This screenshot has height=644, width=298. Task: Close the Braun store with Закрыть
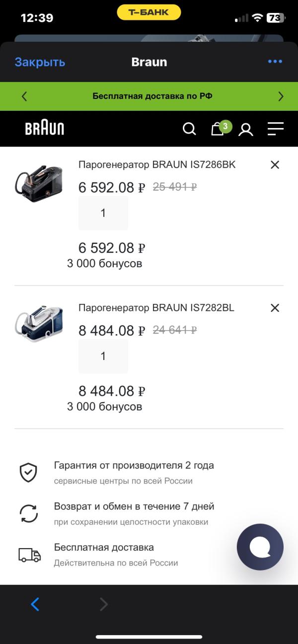coord(39,62)
